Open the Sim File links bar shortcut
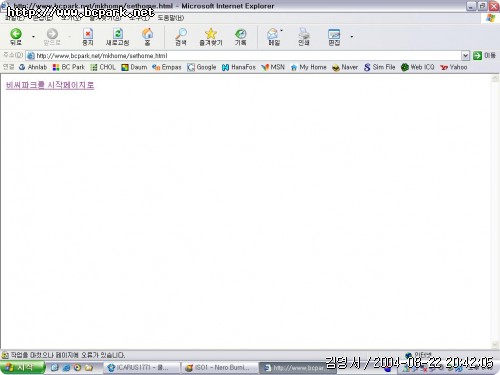Viewport: 500px width, 375px height. point(380,67)
